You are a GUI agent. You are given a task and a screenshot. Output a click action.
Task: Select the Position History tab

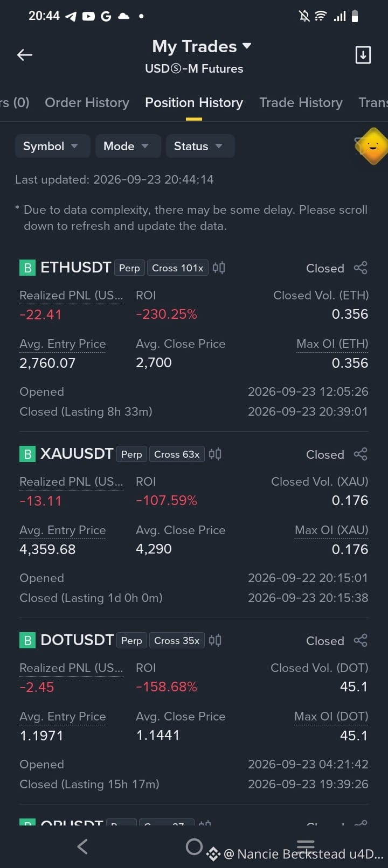(194, 102)
